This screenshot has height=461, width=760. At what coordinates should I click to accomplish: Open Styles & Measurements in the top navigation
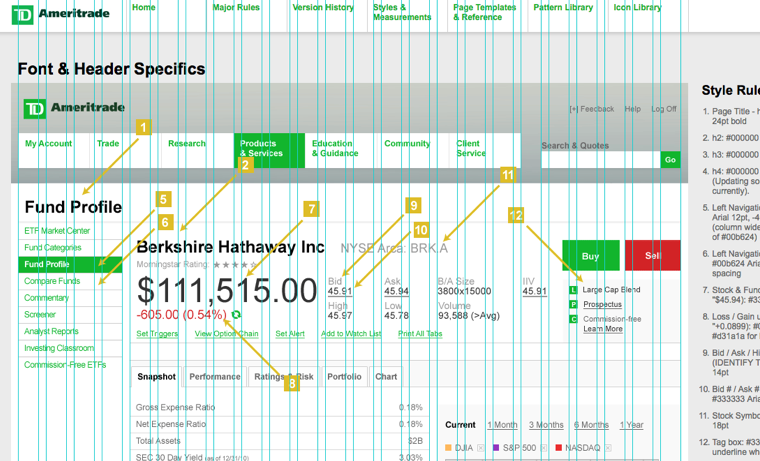pyautogui.click(x=402, y=12)
